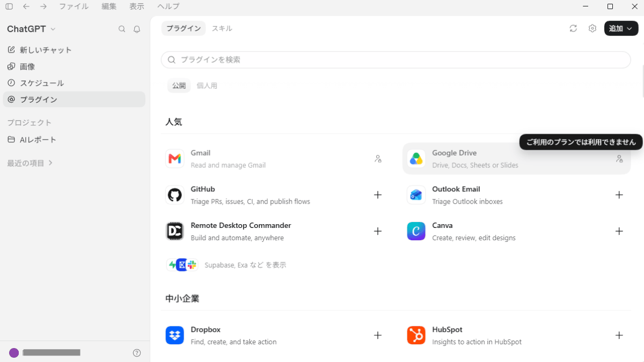
Task: Click the 中小企業 section heading
Action: [x=182, y=299]
